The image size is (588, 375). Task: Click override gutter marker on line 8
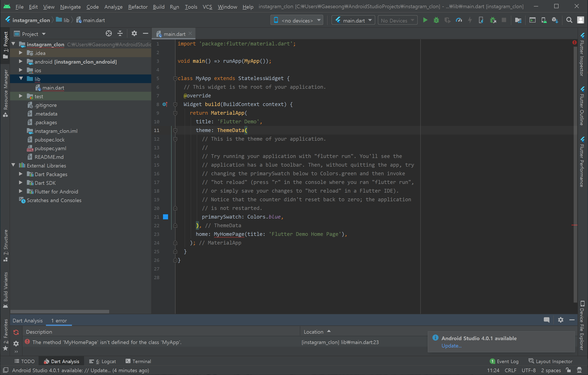165,104
